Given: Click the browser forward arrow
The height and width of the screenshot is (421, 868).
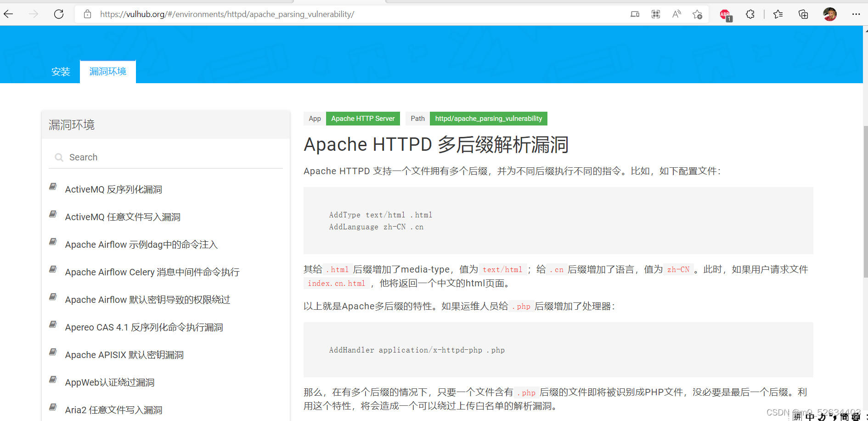Looking at the screenshot, I should (34, 14).
